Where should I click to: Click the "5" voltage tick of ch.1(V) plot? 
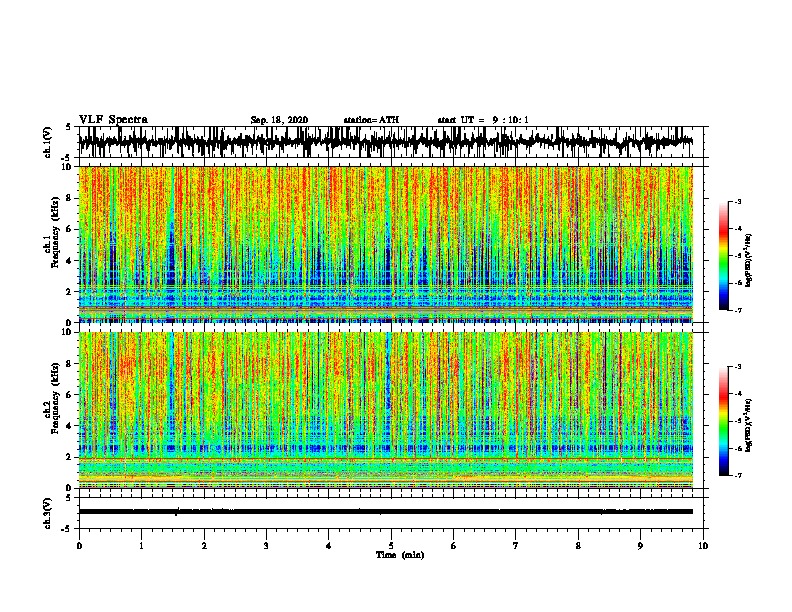69,127
